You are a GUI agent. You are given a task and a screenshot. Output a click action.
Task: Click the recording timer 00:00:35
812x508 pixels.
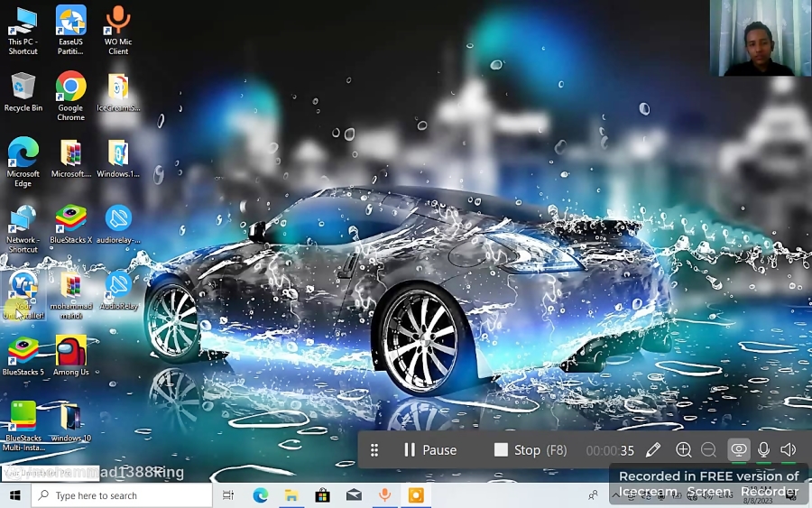click(610, 450)
